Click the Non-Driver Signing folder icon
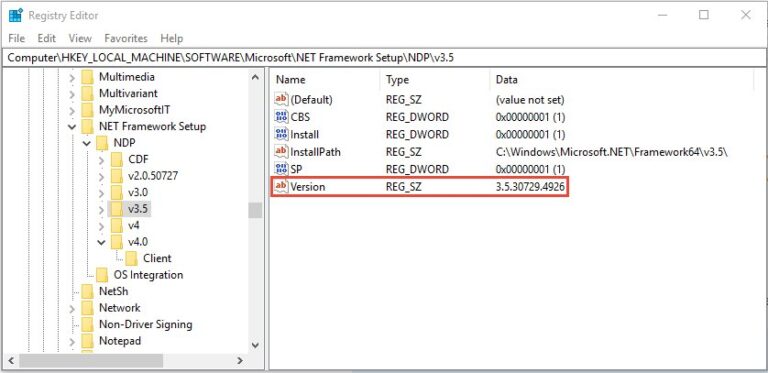Screen dimensions: 768x373 88,324
